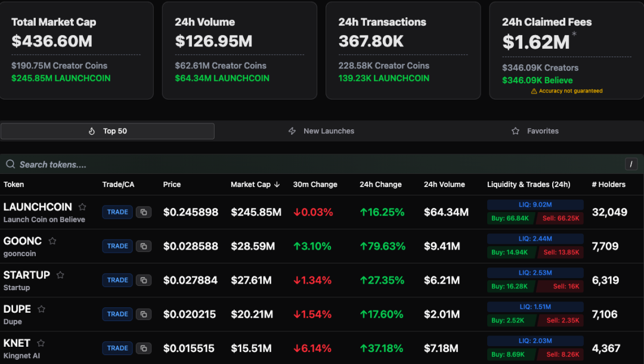Sort by Market Cap column arrow
Image resolution: width=644 pixels, height=364 pixels.
[x=277, y=185]
